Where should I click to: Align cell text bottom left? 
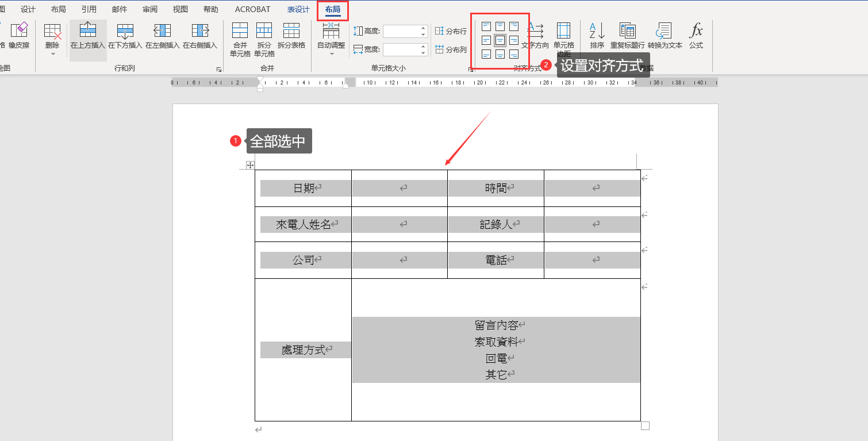[x=486, y=54]
